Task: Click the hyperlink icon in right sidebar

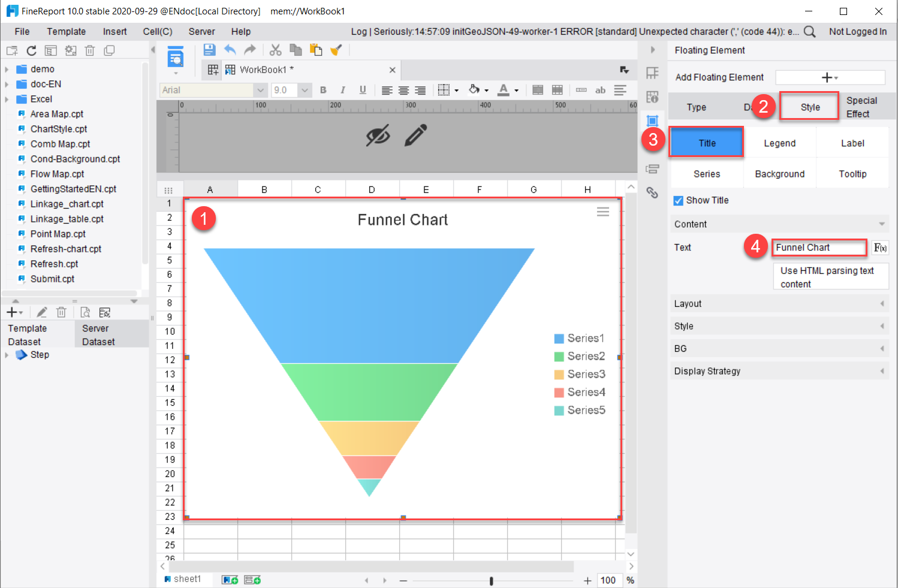Action: click(653, 192)
